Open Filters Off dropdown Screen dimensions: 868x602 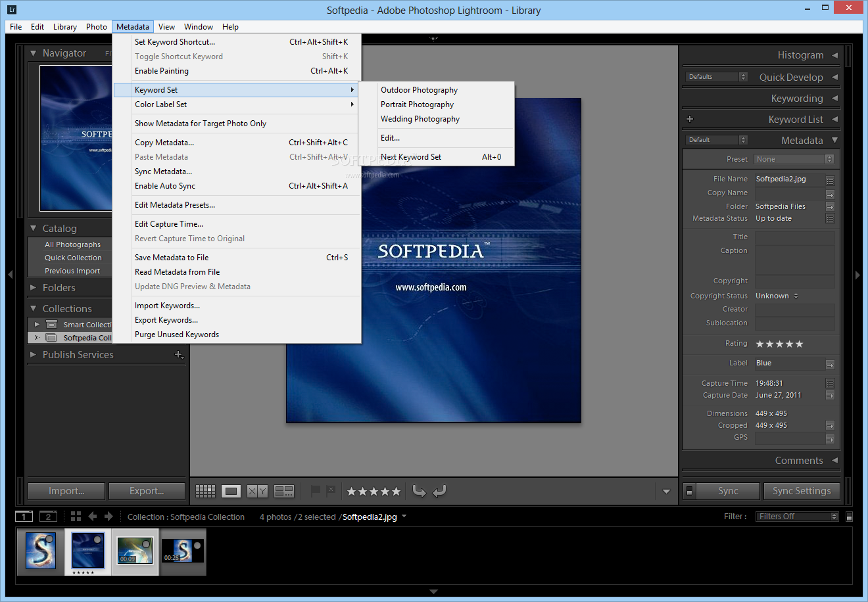coord(797,517)
